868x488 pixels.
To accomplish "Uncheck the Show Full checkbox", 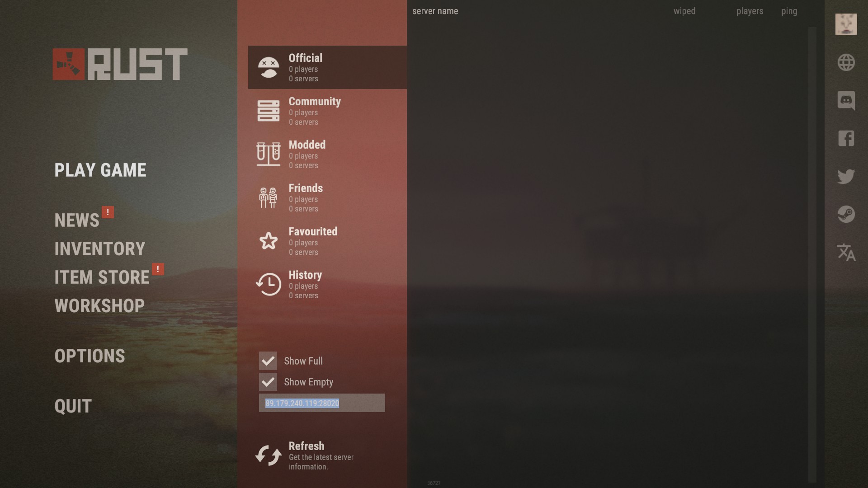I will point(268,361).
